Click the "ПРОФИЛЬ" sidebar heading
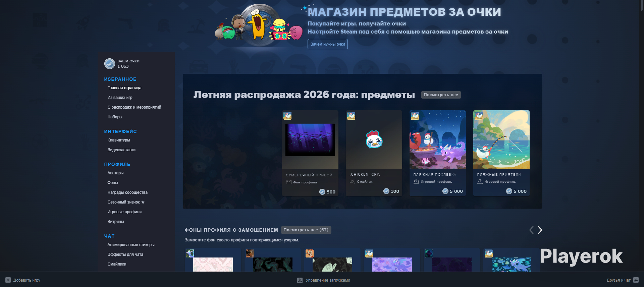644x287 pixels. (x=117, y=164)
